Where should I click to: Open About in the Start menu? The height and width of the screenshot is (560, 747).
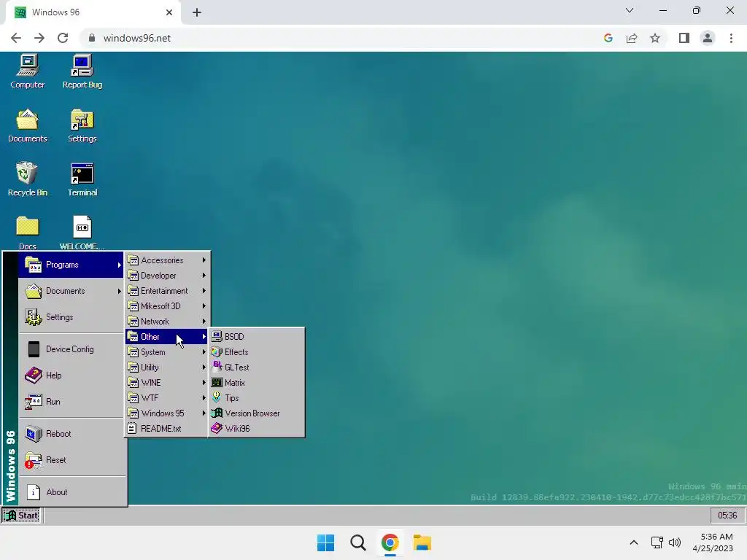click(71, 492)
